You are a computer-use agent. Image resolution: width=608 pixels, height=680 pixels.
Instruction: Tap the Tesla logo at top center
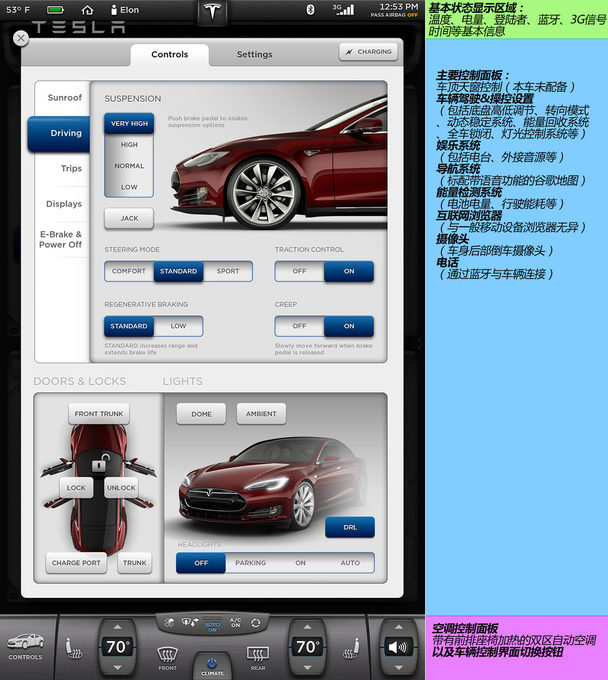(x=212, y=12)
